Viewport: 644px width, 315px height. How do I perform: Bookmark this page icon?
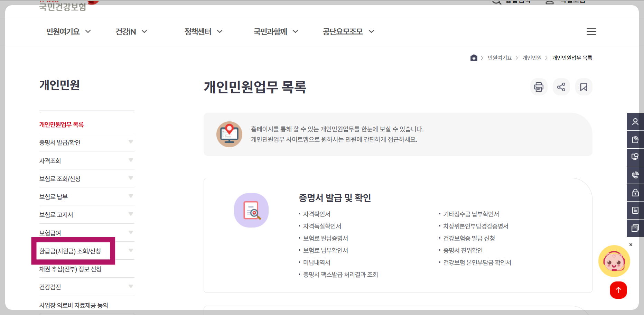[x=584, y=87]
